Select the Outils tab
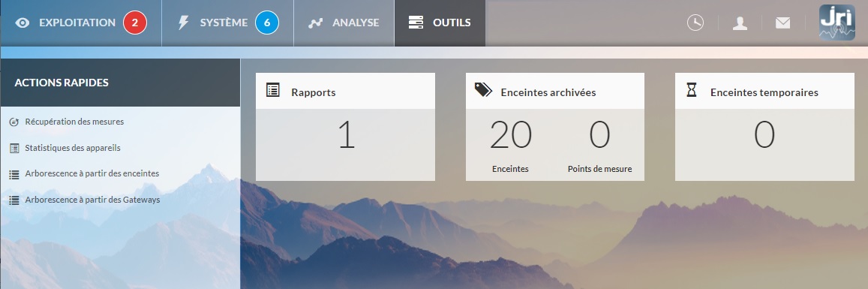This screenshot has width=868, height=289. click(440, 23)
